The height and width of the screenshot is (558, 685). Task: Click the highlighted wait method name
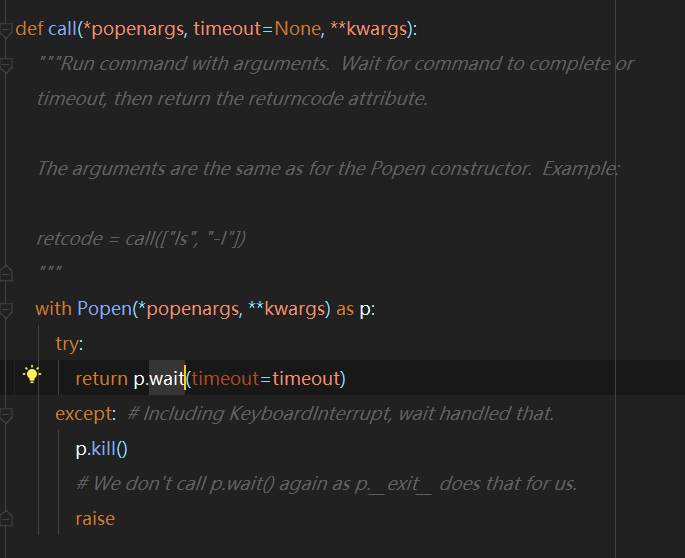(x=167, y=378)
